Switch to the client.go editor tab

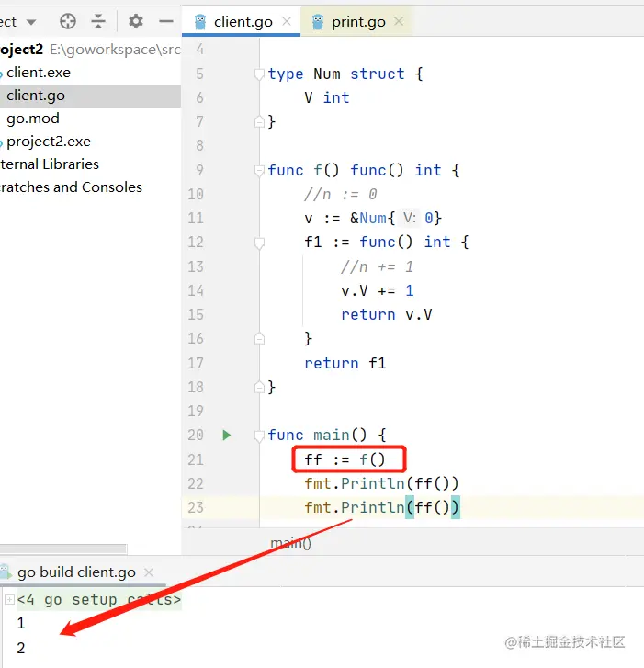(243, 22)
